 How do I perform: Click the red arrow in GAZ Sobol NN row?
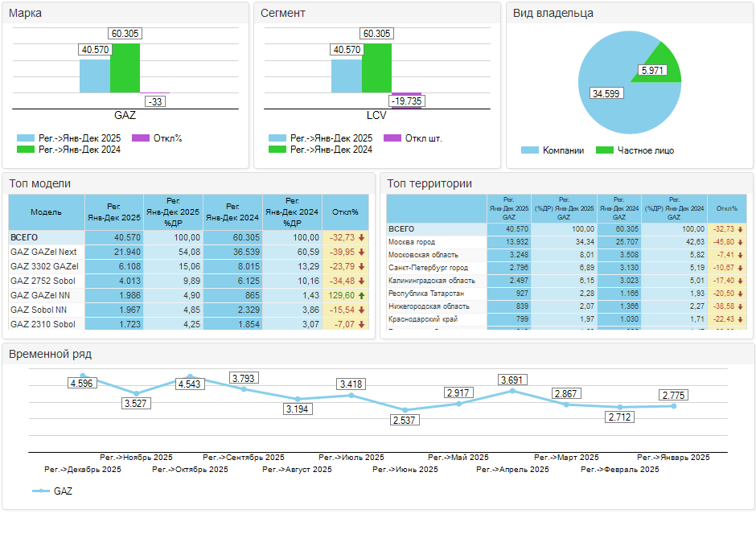coord(362,310)
